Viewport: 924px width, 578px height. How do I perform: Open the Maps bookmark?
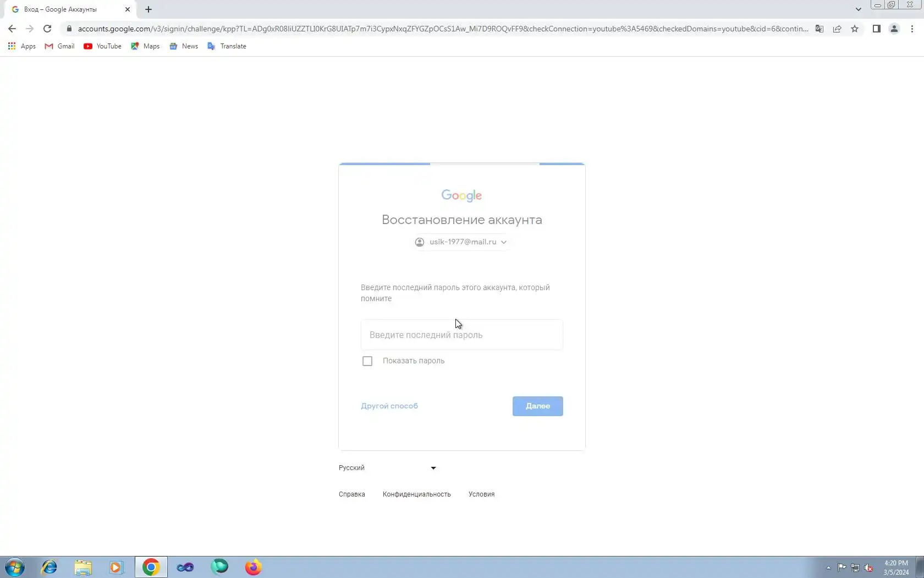(x=145, y=46)
